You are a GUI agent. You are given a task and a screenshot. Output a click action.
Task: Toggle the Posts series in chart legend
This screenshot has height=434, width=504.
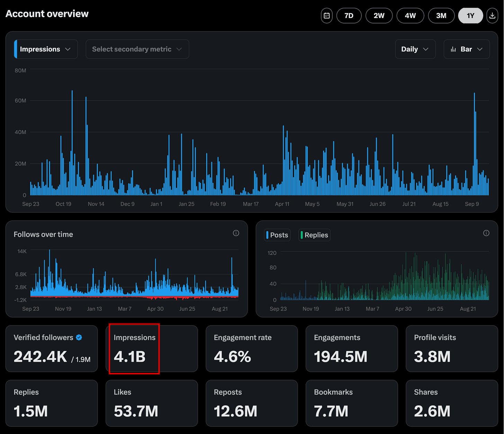(x=277, y=235)
